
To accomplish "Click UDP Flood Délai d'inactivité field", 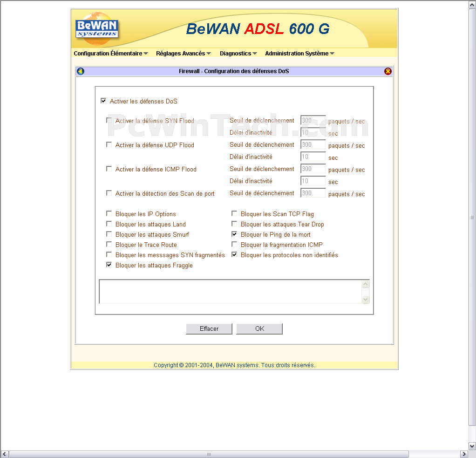I will click(x=313, y=157).
